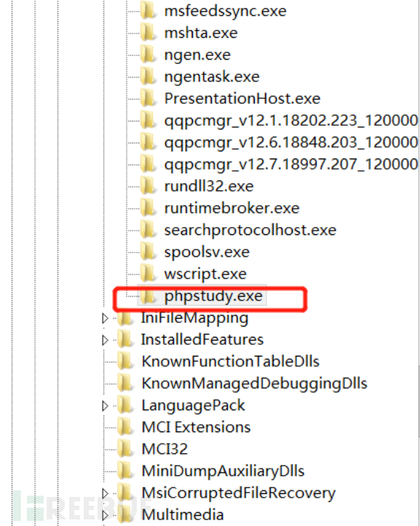Select the MsiCorruptedFileRecovery key label
420x526 pixels.
pos(238,493)
